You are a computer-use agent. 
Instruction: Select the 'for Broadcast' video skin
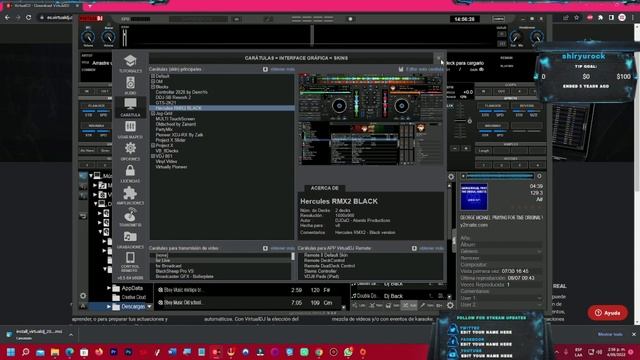click(x=168, y=266)
